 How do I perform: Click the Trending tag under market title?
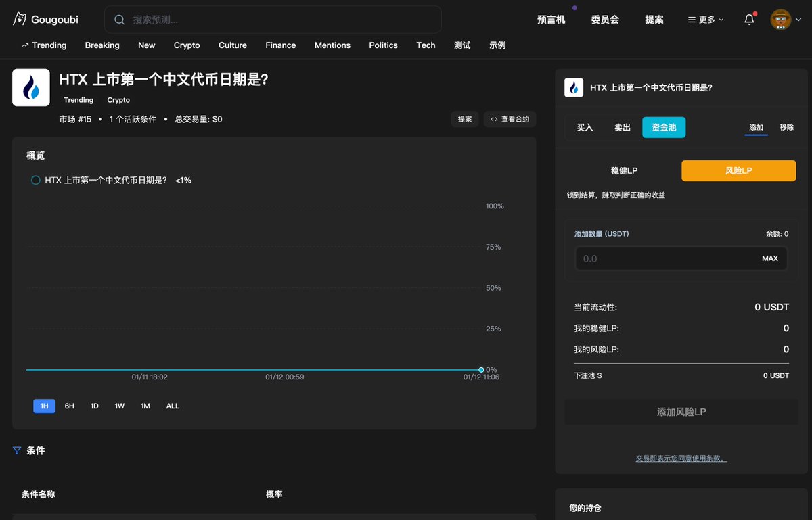tap(78, 100)
